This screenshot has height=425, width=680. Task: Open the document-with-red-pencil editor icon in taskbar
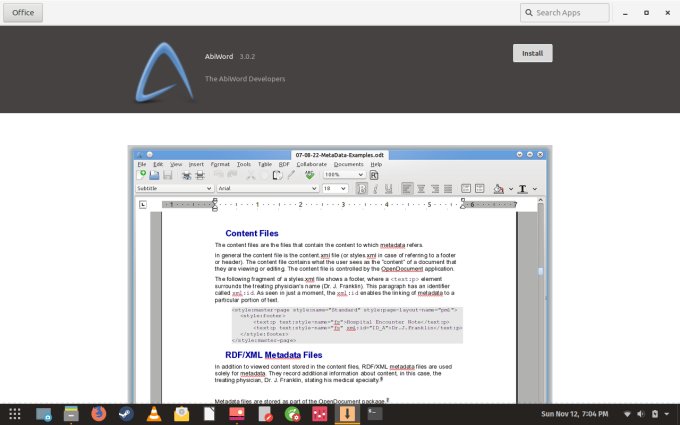click(265, 414)
